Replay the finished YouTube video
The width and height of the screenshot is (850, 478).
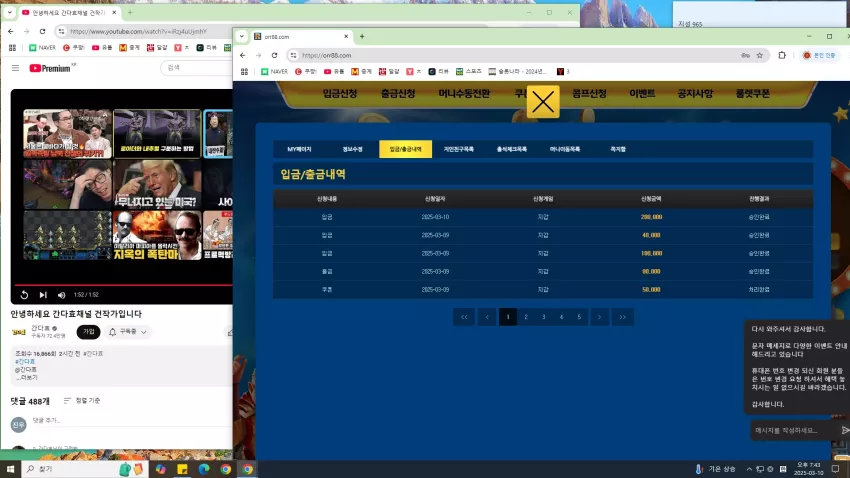click(24, 295)
